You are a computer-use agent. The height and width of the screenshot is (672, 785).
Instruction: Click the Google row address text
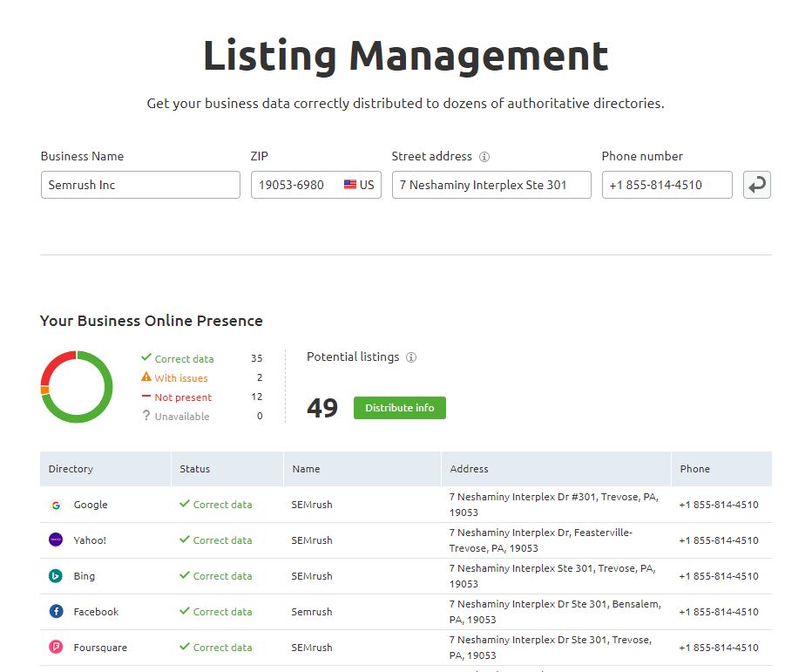coord(554,505)
